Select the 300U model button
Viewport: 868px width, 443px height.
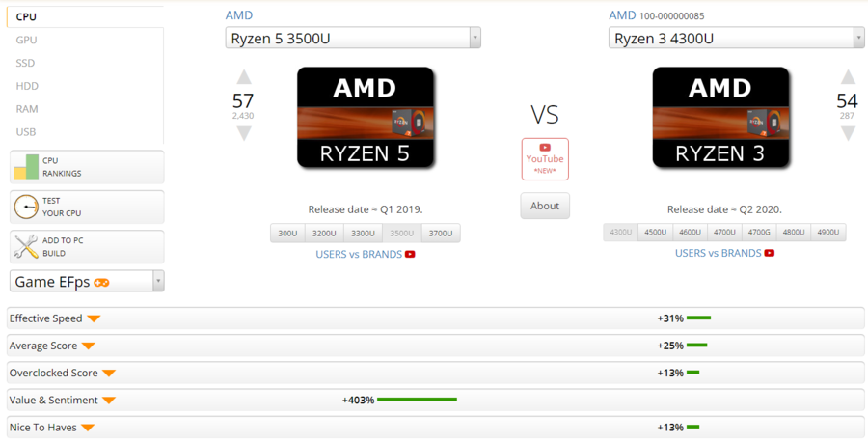point(287,234)
